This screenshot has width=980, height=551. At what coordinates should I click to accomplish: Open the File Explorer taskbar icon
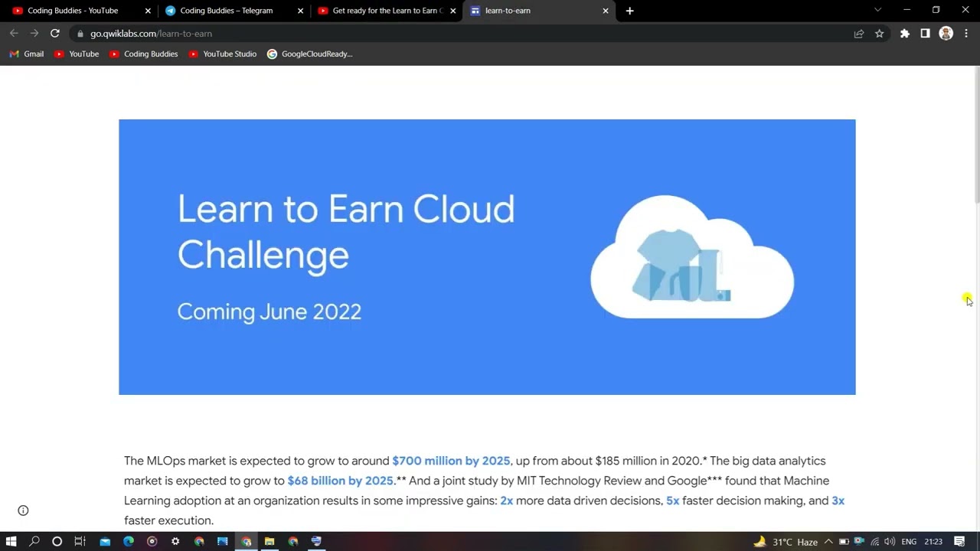click(x=269, y=541)
